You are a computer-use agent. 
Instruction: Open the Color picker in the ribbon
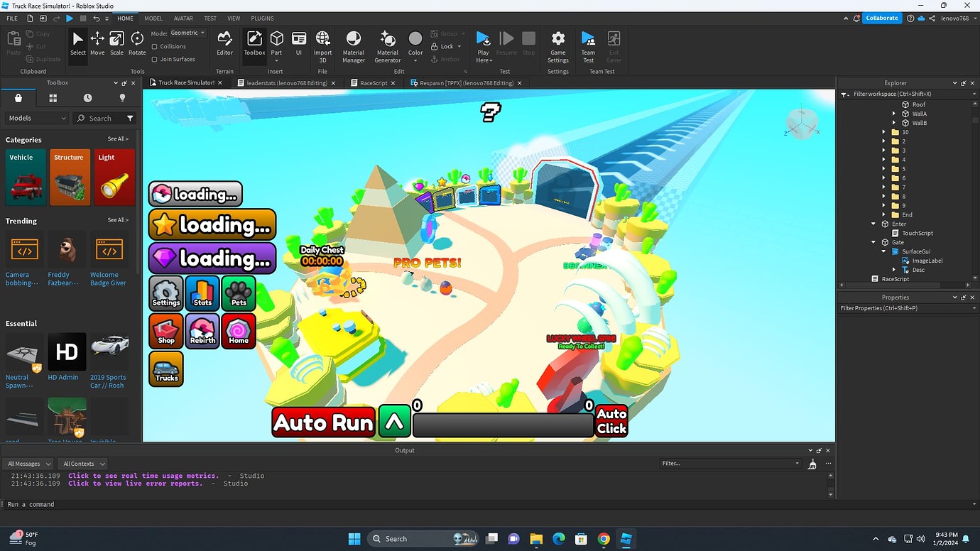(x=415, y=40)
